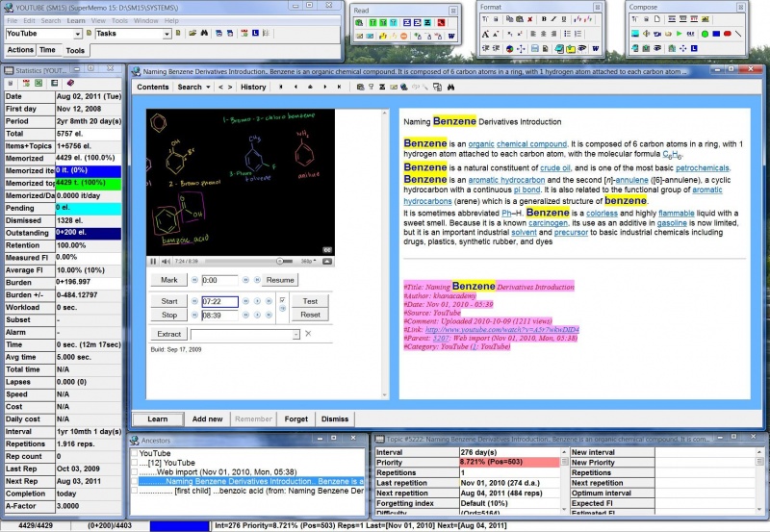The image size is (770, 532).
Task: Check the highlighted Naming Benzene row checkbox
Action: pyautogui.click(x=134, y=481)
